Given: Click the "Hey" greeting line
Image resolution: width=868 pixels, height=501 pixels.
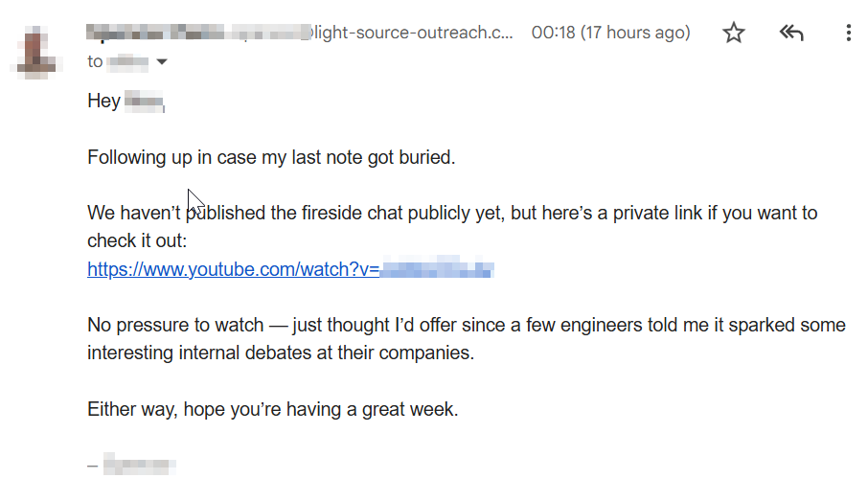Looking at the screenshot, I should pos(103,101).
